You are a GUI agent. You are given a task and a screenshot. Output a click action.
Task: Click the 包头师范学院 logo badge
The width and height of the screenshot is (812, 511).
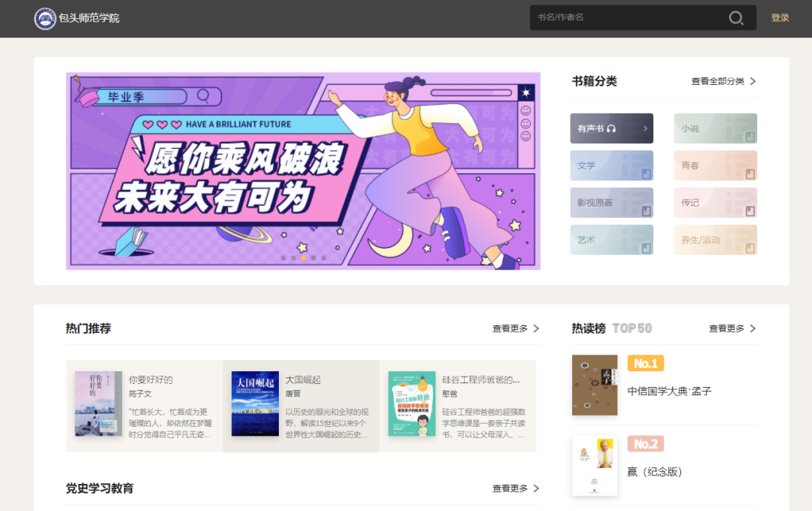click(x=44, y=17)
